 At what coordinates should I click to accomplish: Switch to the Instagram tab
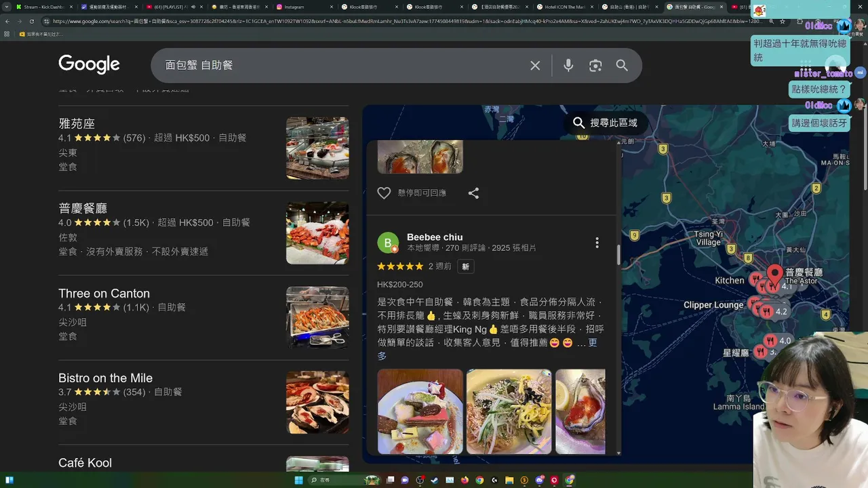304,7
